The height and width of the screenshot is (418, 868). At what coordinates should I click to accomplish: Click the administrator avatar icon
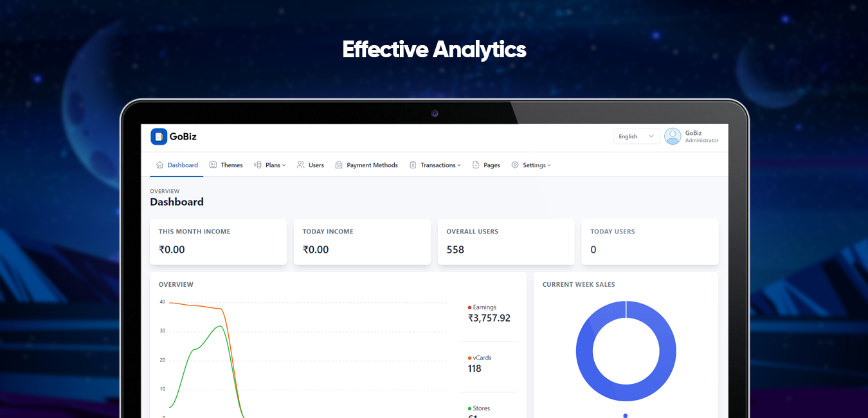tap(673, 136)
